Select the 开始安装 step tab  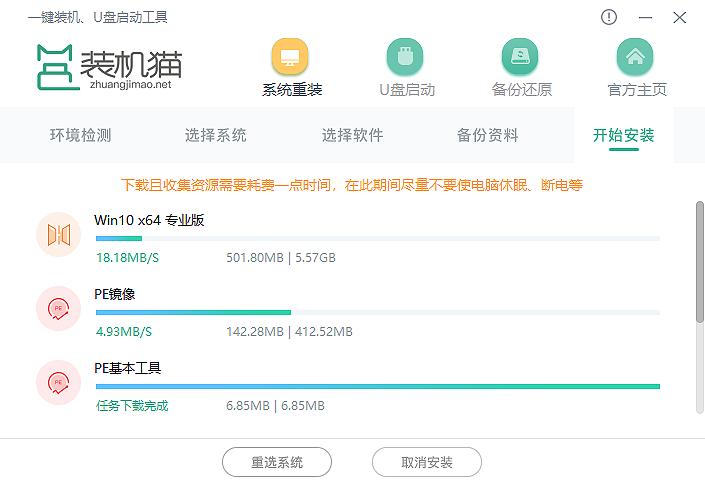[x=623, y=136]
